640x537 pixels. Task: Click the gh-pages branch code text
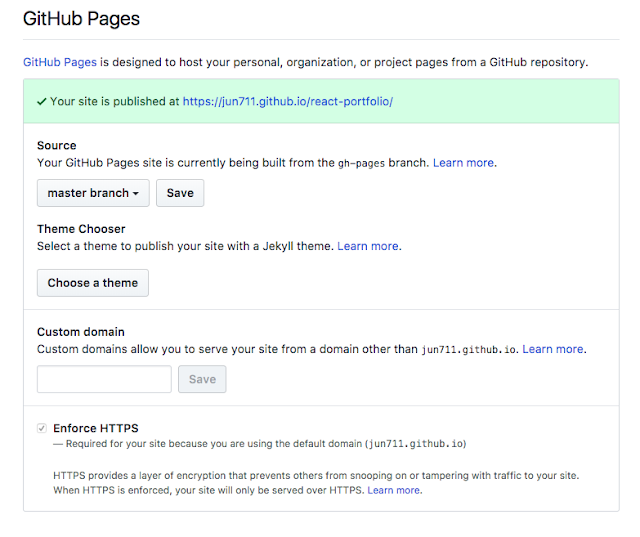tap(361, 163)
